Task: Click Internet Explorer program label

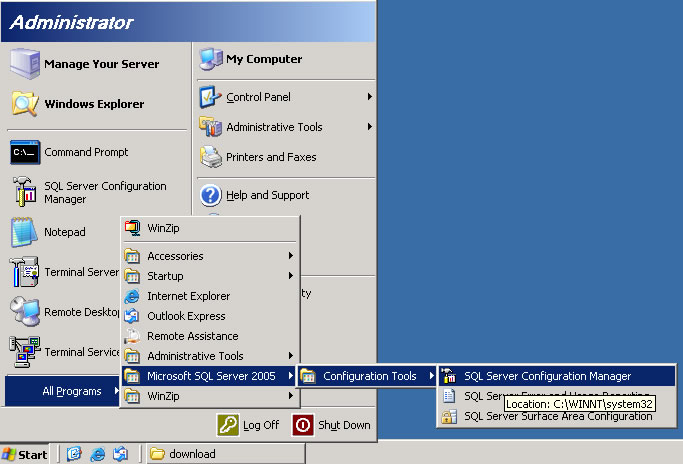Action: (x=189, y=296)
